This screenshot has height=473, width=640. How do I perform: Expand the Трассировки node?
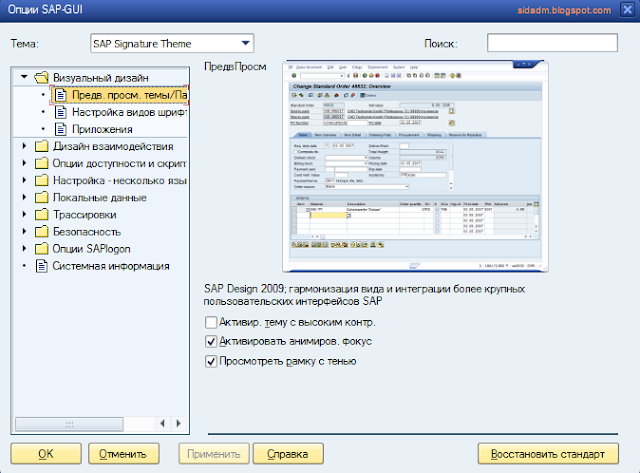click(x=24, y=214)
